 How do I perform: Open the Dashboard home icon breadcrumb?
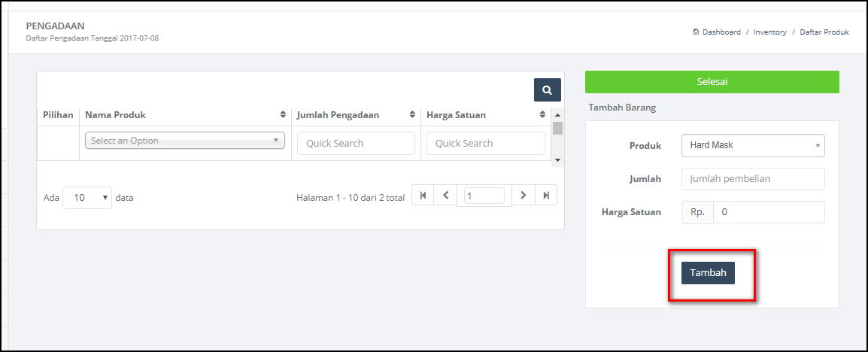coord(696,32)
